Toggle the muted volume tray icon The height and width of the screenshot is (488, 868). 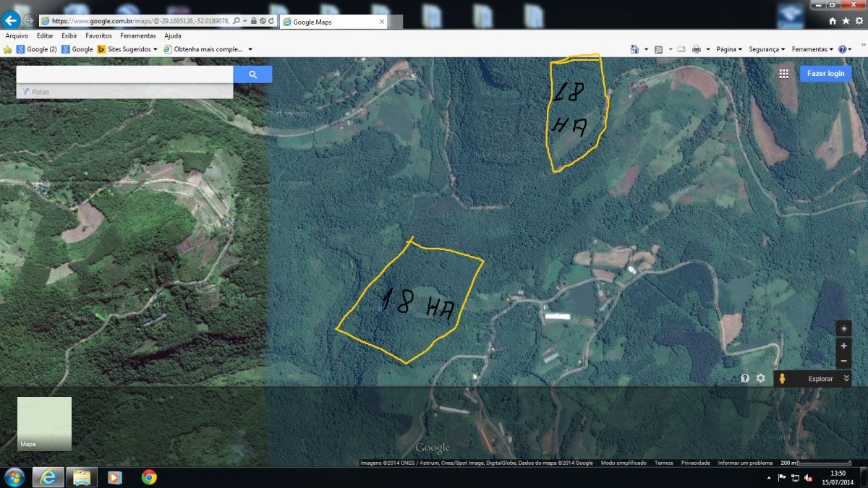coord(807,477)
